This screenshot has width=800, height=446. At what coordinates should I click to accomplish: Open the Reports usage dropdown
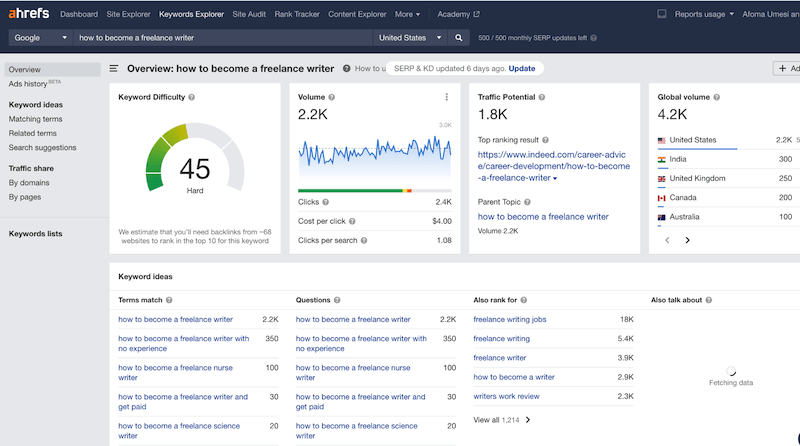pyautogui.click(x=704, y=14)
